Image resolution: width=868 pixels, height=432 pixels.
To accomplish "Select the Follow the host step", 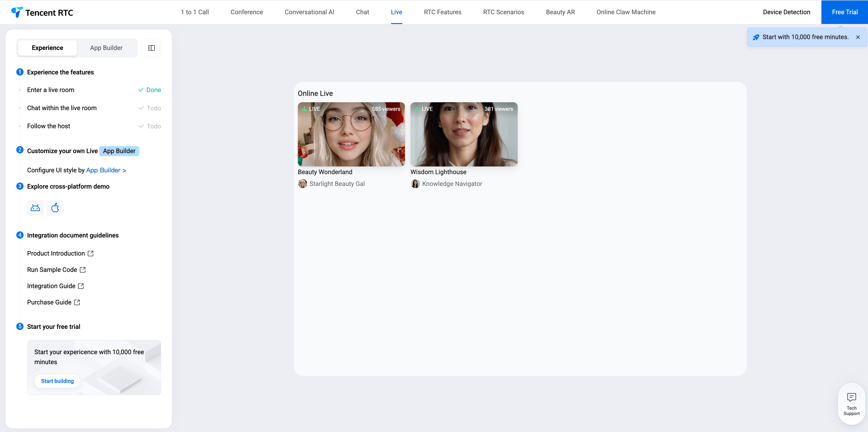I will 48,126.
